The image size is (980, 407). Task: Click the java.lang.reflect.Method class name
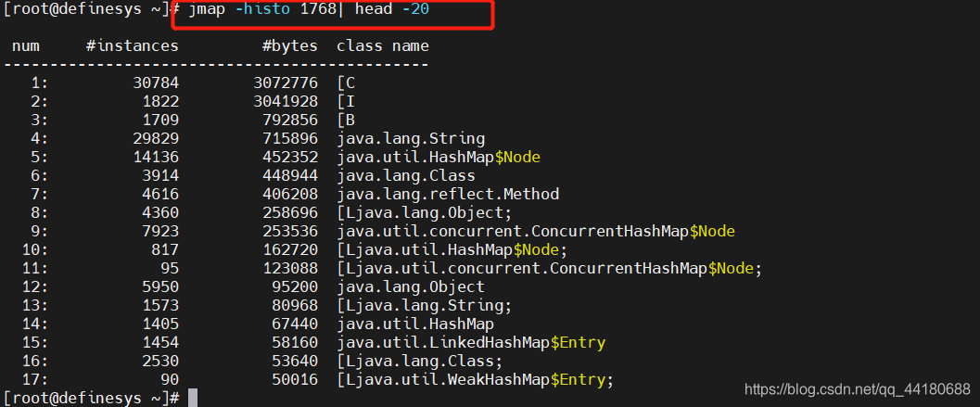[x=448, y=194]
